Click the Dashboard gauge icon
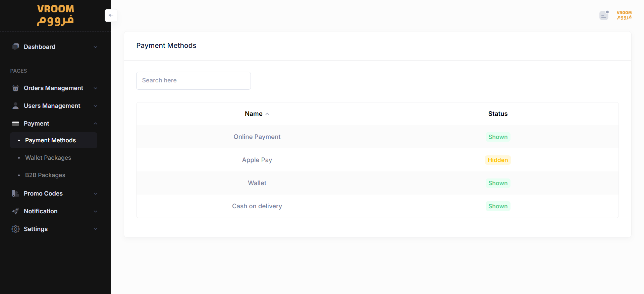The width and height of the screenshot is (644, 294). pos(15,47)
